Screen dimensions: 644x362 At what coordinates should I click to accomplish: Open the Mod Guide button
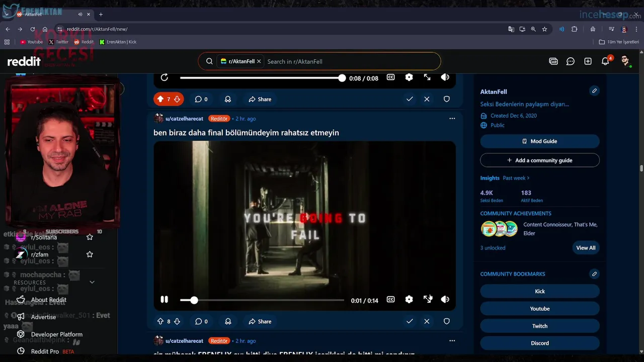[x=540, y=141]
